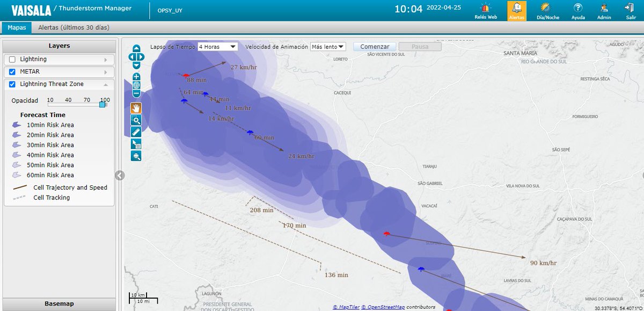Screen dimensions: 644x311
Task: Enable the Lightning layer checkbox
Action: (x=12, y=59)
